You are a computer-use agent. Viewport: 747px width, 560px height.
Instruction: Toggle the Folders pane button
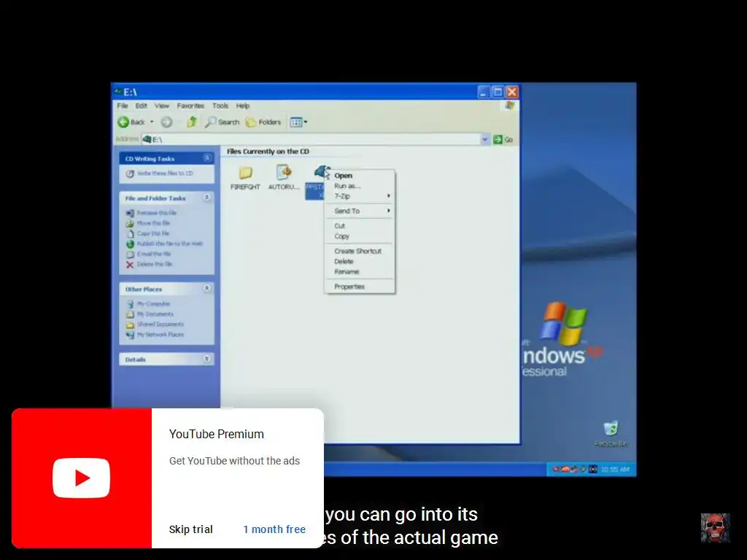click(263, 122)
